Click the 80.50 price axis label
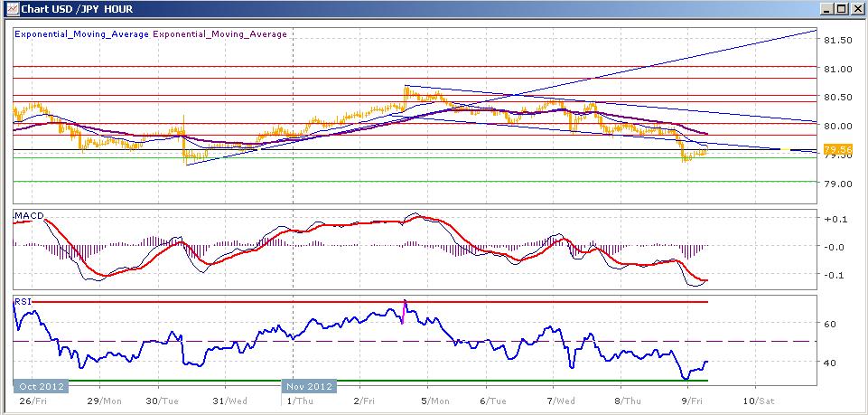The width and height of the screenshot is (868, 415). click(837, 97)
